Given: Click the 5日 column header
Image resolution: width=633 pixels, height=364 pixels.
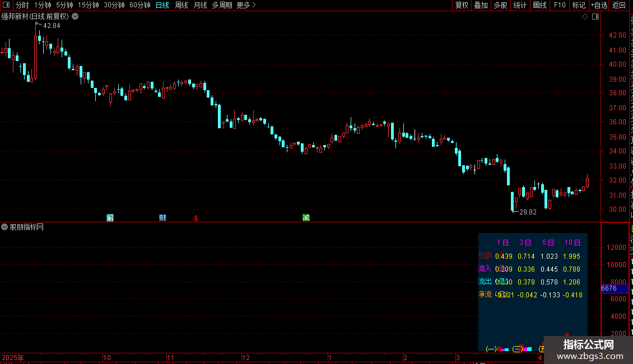Looking at the screenshot, I should tap(548, 242).
